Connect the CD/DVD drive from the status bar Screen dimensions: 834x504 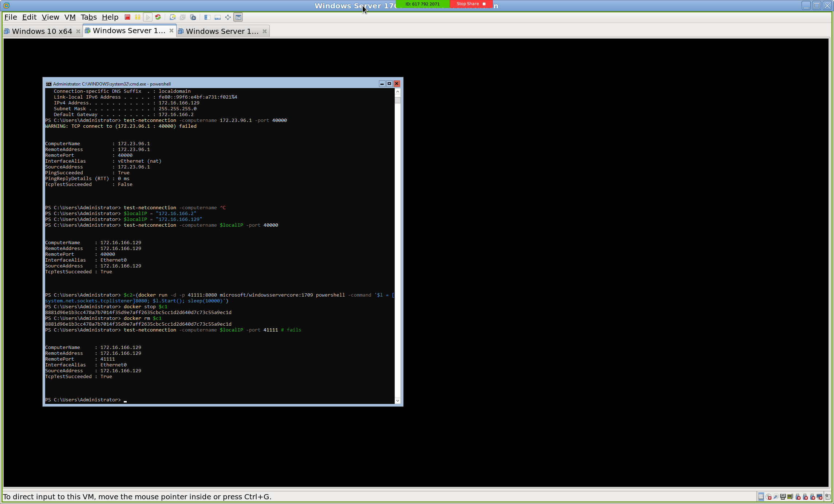click(x=768, y=497)
